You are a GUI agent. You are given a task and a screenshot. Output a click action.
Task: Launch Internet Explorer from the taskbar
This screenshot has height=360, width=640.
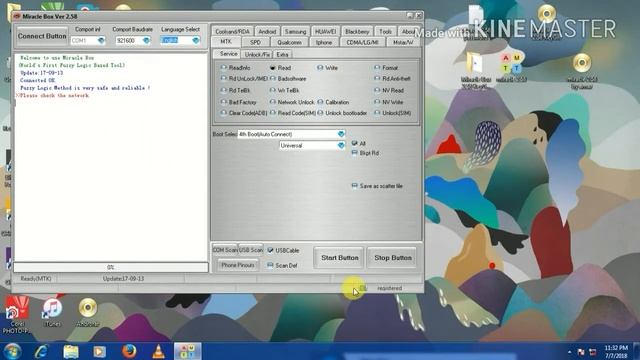[41, 351]
